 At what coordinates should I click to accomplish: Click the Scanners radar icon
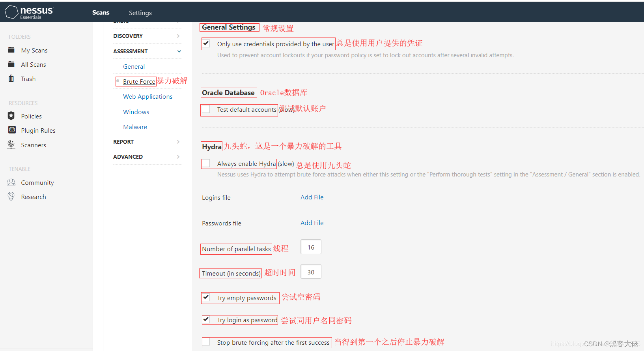point(11,145)
